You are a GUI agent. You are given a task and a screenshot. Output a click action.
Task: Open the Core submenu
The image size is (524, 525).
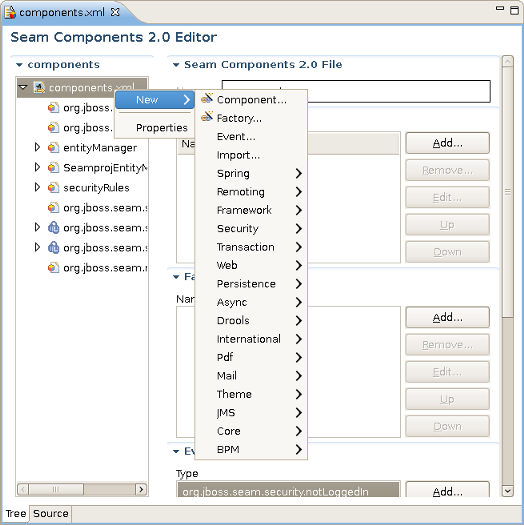coord(251,431)
